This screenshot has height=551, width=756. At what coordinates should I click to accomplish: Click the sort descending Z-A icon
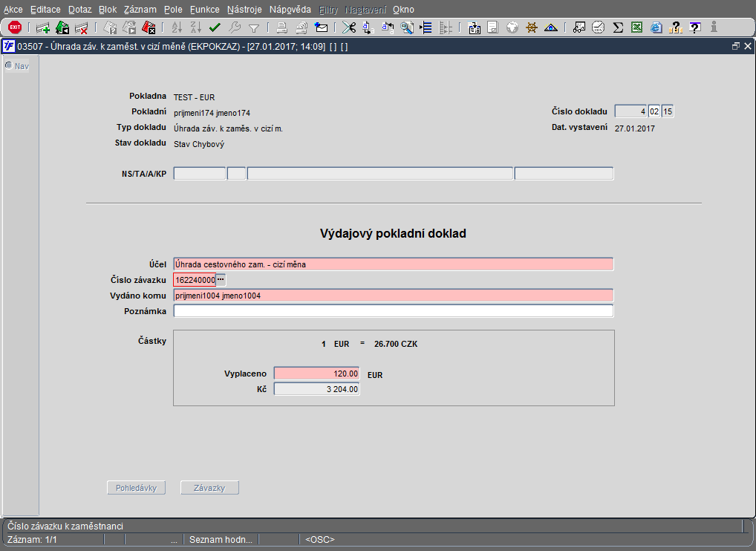[x=195, y=27]
